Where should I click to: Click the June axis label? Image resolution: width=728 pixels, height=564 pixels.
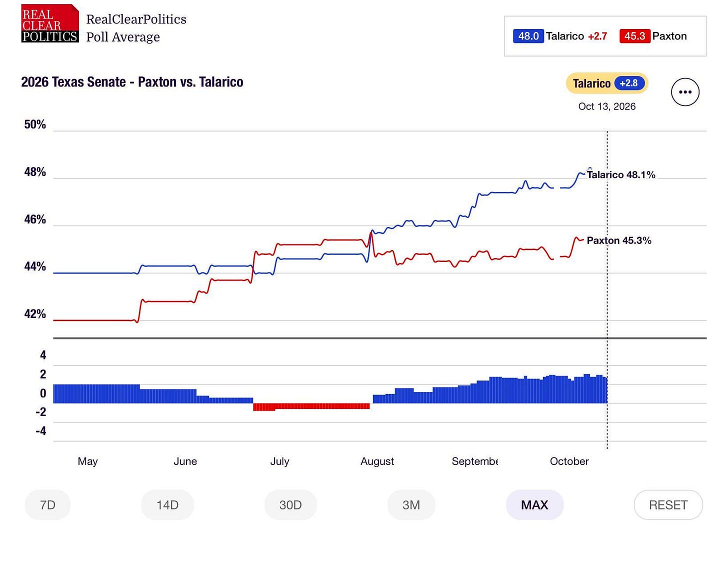tap(185, 461)
